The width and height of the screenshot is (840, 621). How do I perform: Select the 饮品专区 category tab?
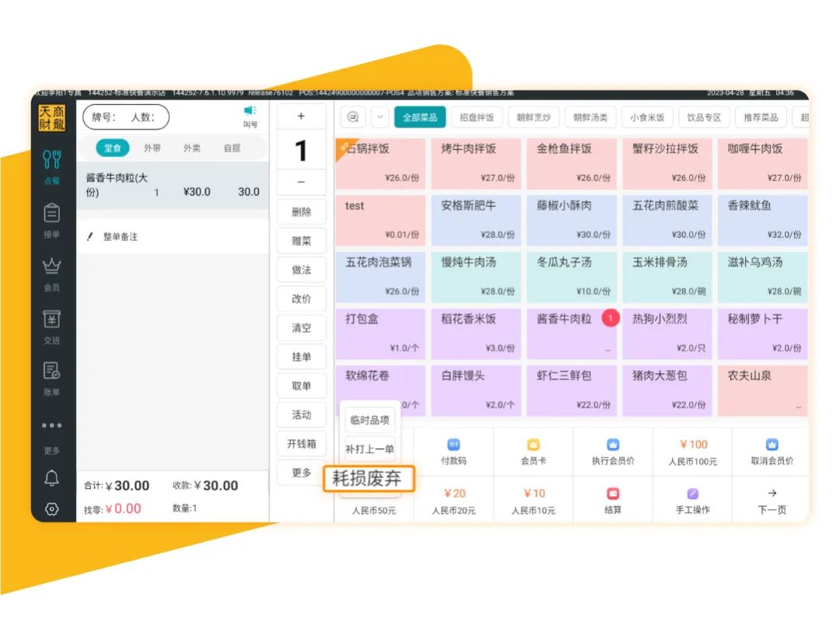[704, 117]
